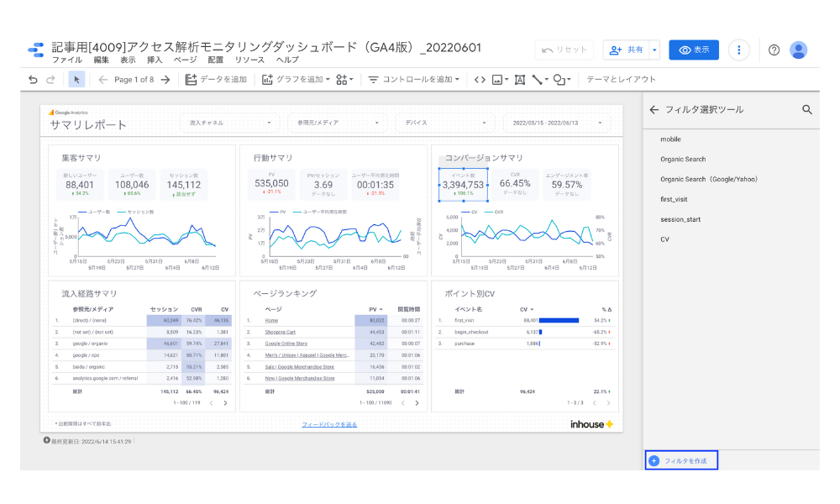Click the Home page link

click(271, 320)
